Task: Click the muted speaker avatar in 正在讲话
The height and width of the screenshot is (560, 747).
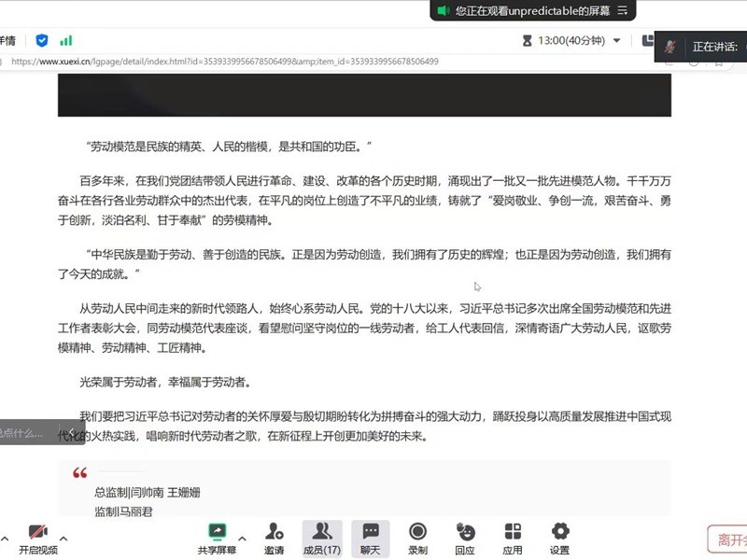Action: click(670, 46)
